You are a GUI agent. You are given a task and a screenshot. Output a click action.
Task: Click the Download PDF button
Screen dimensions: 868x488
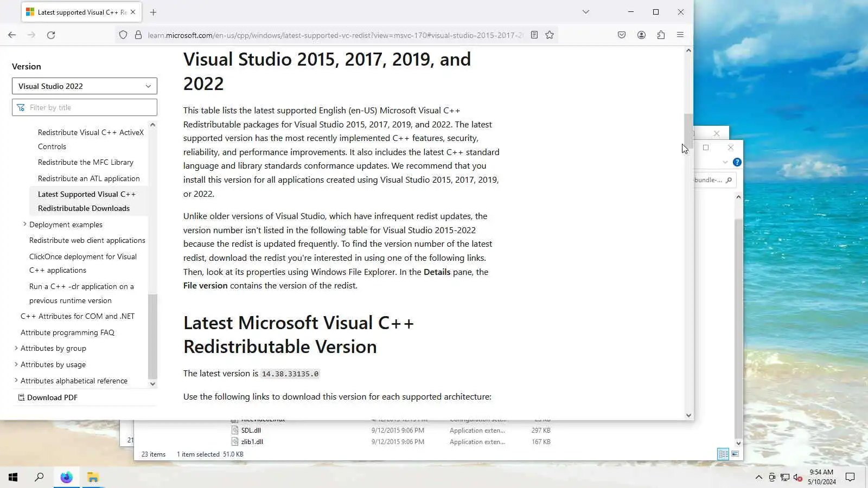pos(48,397)
